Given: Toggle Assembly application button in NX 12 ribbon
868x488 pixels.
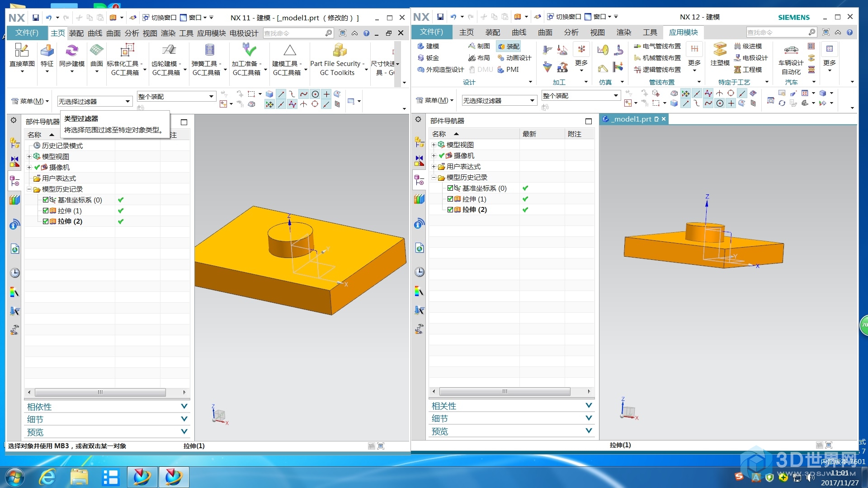Looking at the screenshot, I should (x=509, y=46).
